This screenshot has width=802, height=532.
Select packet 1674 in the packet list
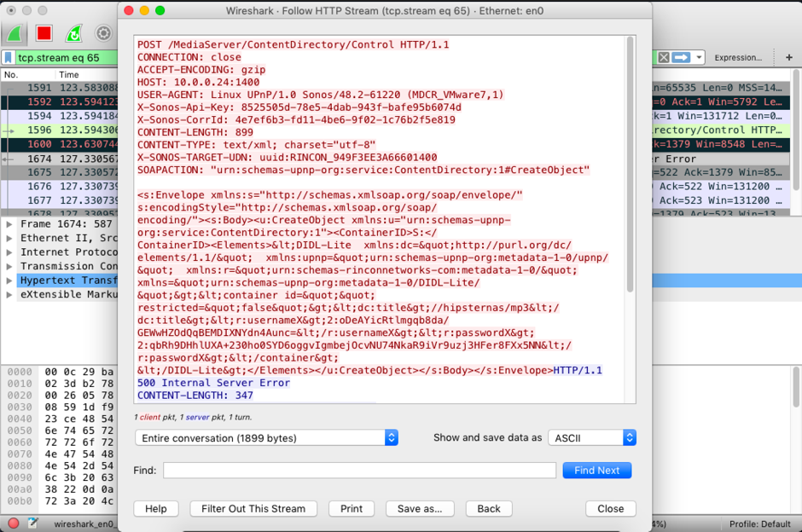click(x=60, y=159)
